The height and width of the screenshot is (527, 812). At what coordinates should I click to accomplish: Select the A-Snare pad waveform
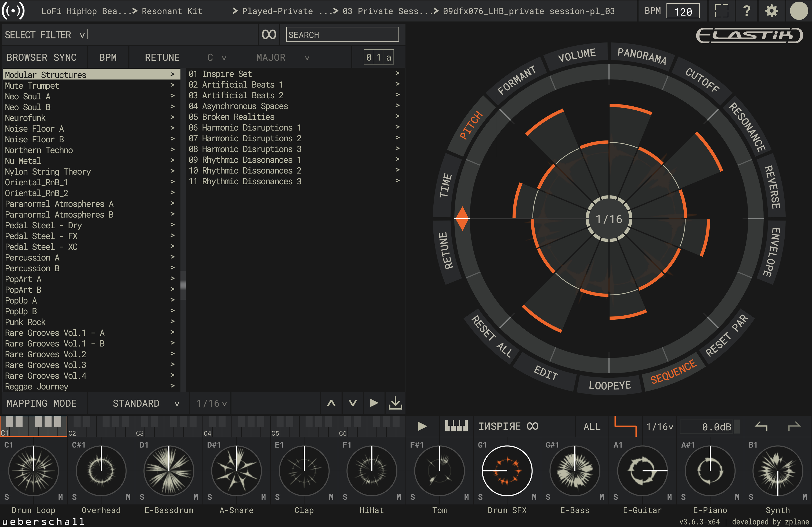pos(237,471)
